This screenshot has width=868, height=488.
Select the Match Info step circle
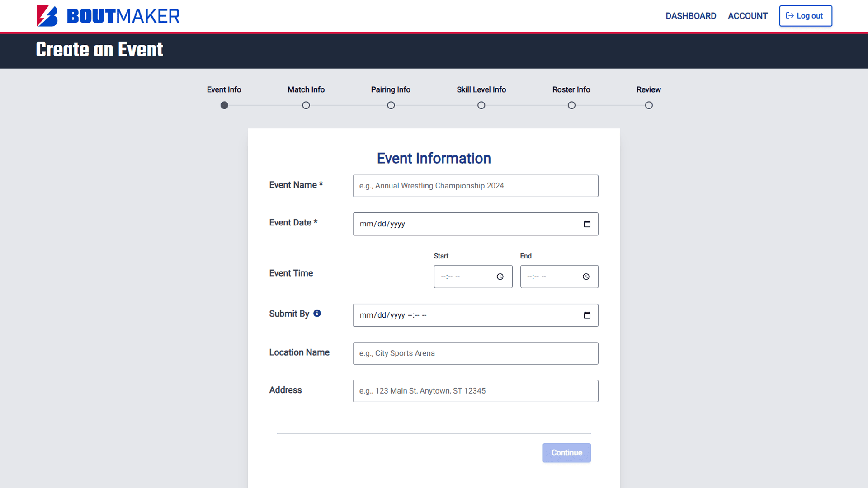point(306,105)
